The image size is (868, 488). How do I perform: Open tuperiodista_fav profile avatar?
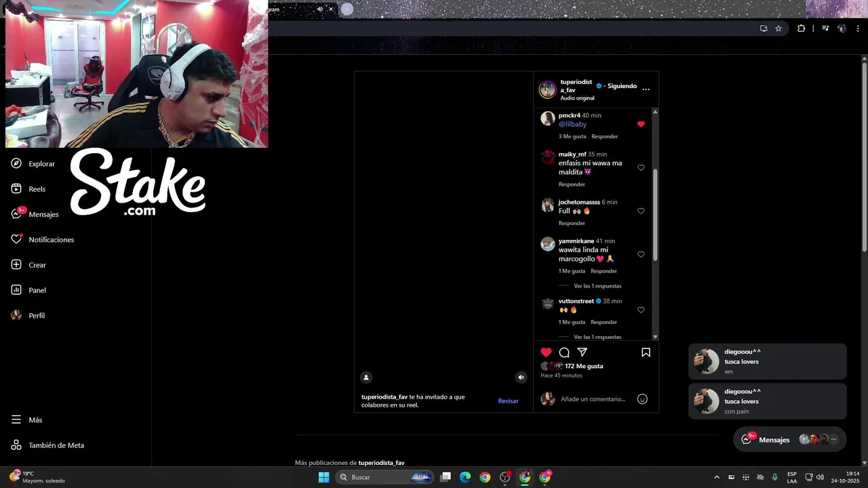tap(547, 89)
